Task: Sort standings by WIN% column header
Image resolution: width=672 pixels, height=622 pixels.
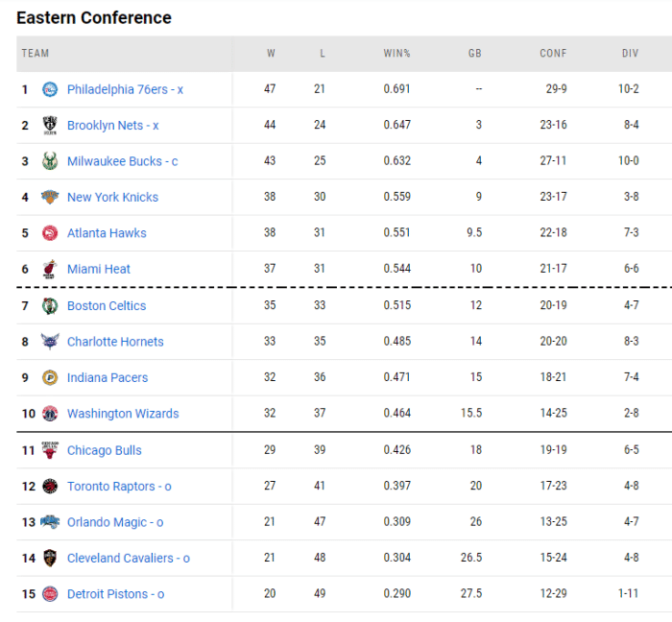Action: 396,54
